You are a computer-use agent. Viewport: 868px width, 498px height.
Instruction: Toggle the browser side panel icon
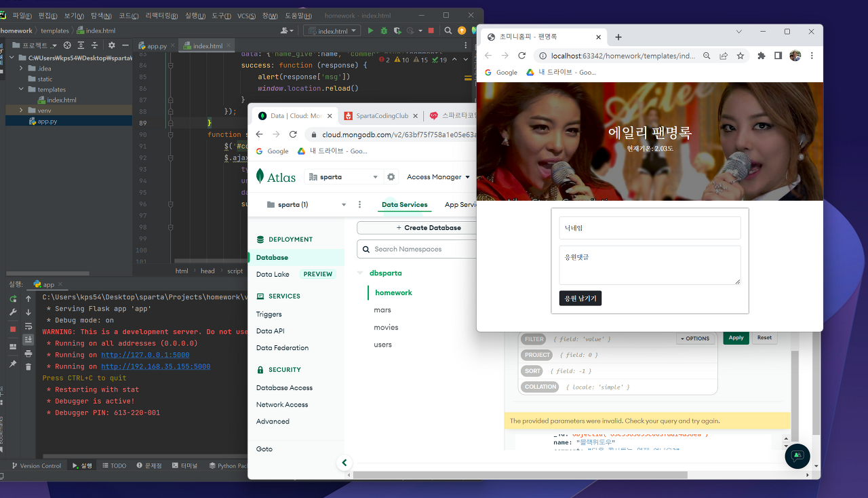tap(778, 56)
